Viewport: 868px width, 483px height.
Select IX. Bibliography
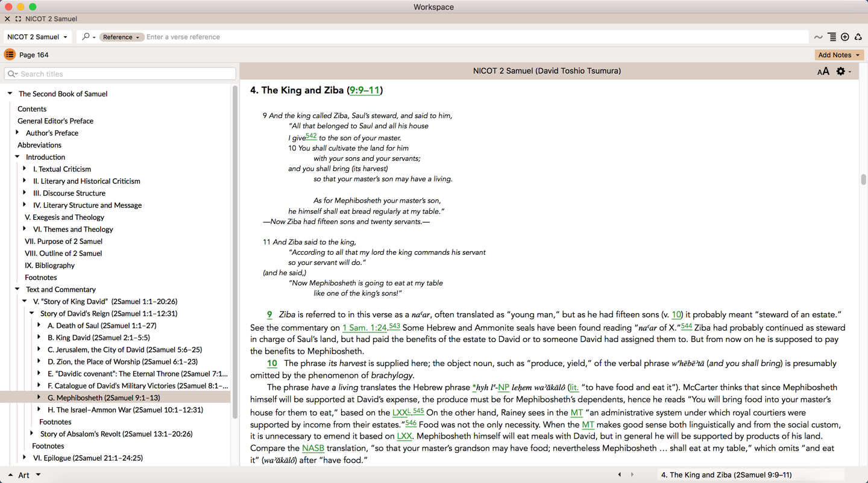49,266
